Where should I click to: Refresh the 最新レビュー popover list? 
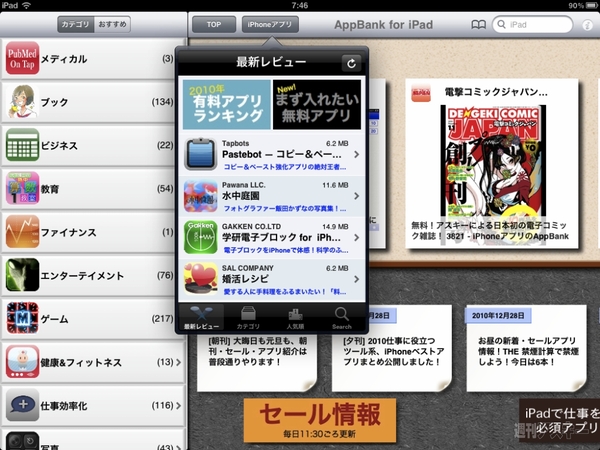pyautogui.click(x=351, y=63)
